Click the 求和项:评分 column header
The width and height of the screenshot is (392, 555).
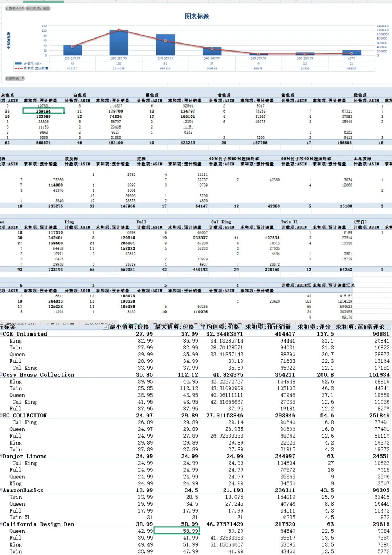pyautogui.click(x=314, y=327)
